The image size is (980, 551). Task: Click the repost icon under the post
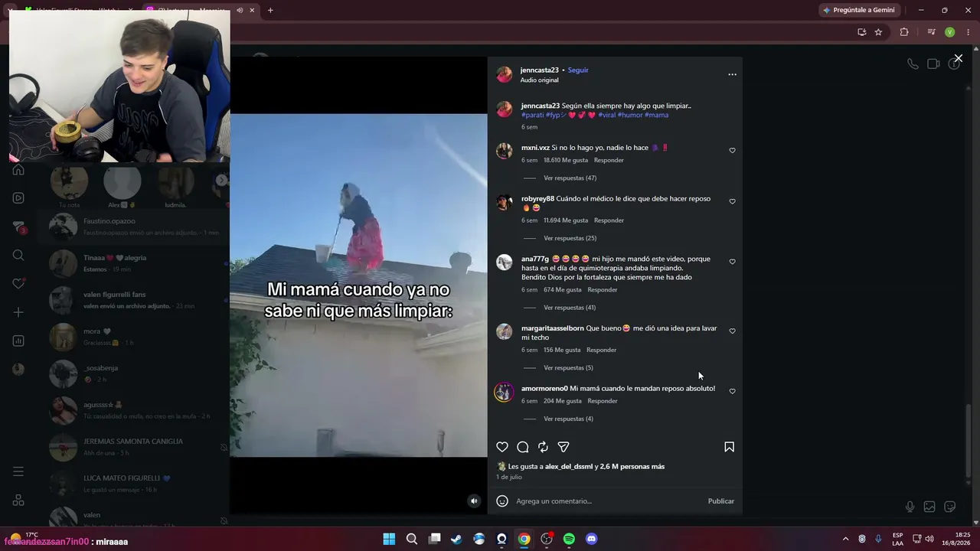(x=543, y=447)
